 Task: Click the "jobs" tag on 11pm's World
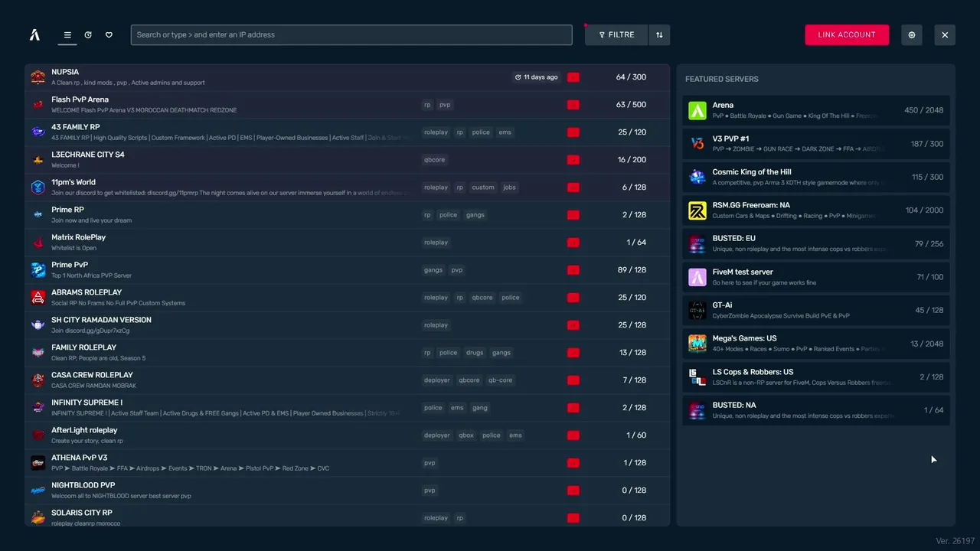510,187
